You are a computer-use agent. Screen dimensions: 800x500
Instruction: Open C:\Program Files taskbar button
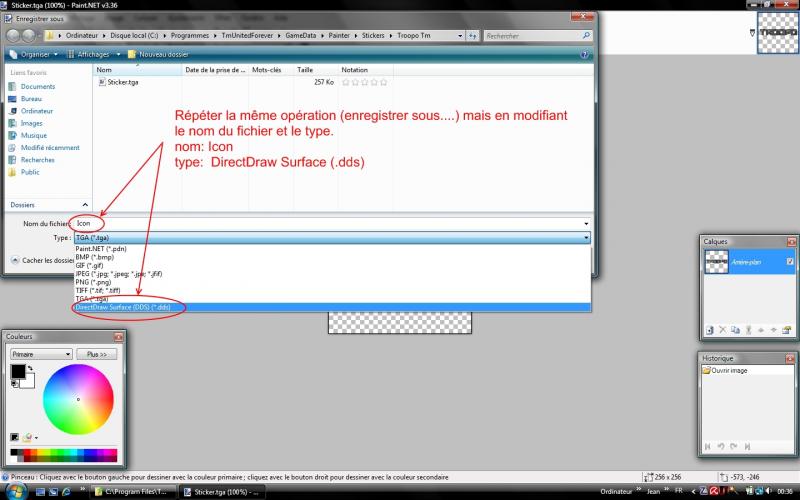pyautogui.click(x=134, y=492)
